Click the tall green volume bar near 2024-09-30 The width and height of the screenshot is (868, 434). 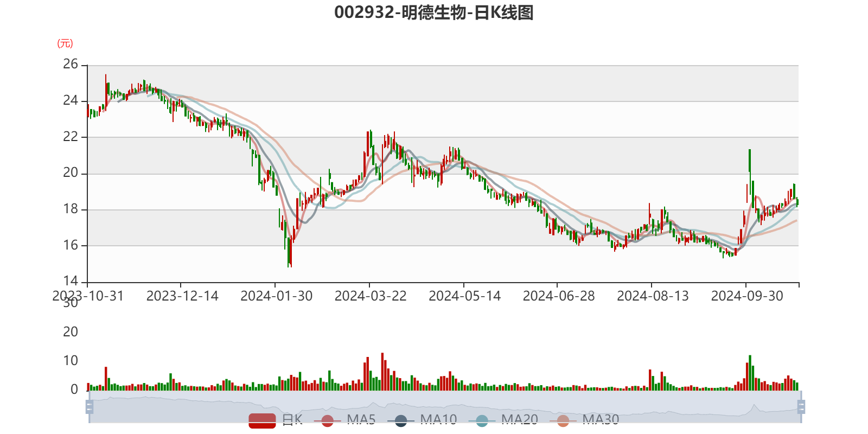[750, 373]
